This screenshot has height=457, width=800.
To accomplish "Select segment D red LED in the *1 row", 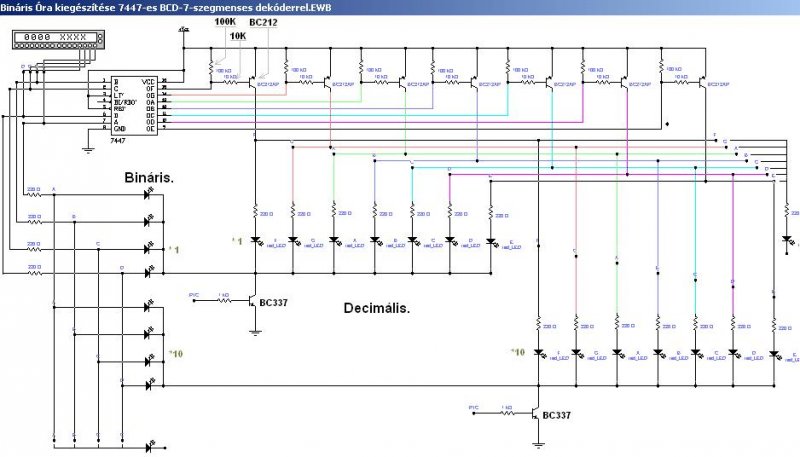I will (450, 240).
